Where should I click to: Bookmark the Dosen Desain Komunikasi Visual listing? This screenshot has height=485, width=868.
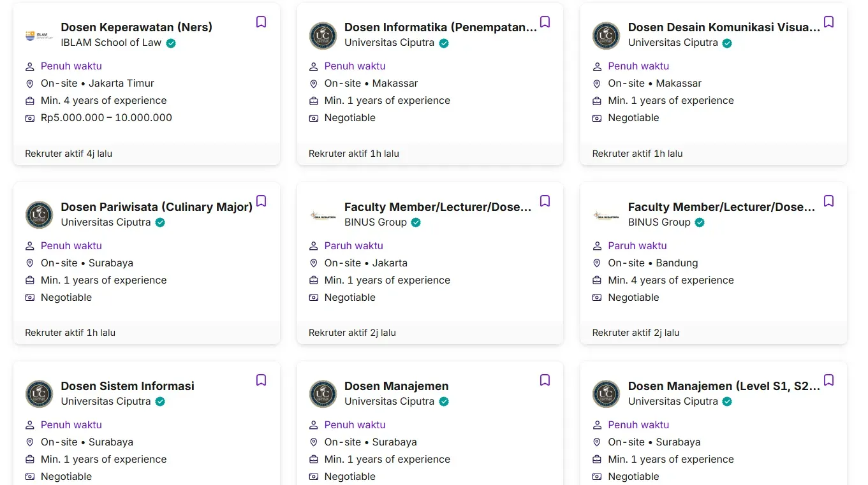[x=828, y=22]
